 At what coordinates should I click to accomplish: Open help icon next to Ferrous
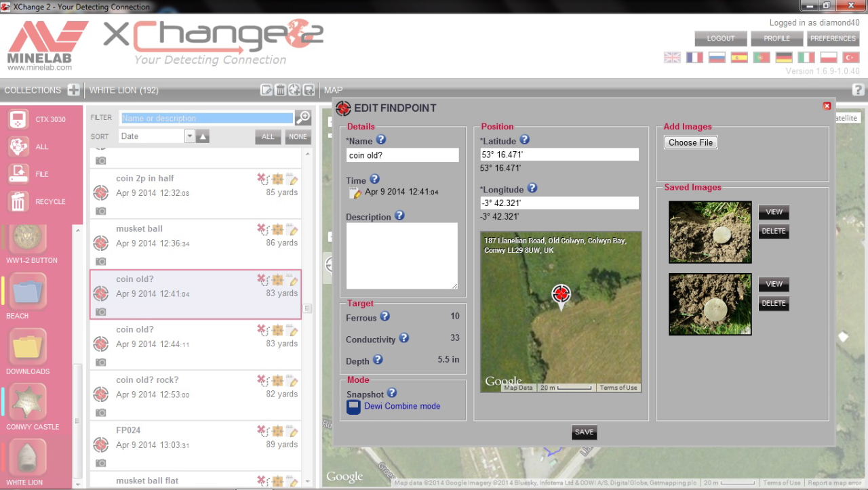[384, 316]
